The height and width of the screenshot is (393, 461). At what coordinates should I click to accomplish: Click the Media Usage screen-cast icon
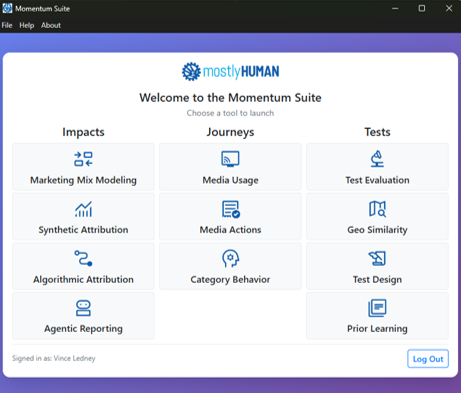(230, 159)
